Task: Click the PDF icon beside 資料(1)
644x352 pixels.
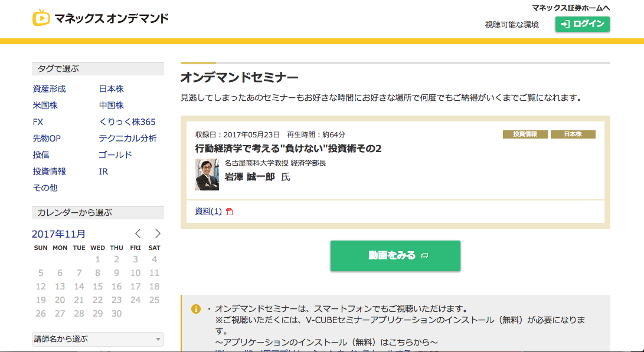Action: [230, 212]
